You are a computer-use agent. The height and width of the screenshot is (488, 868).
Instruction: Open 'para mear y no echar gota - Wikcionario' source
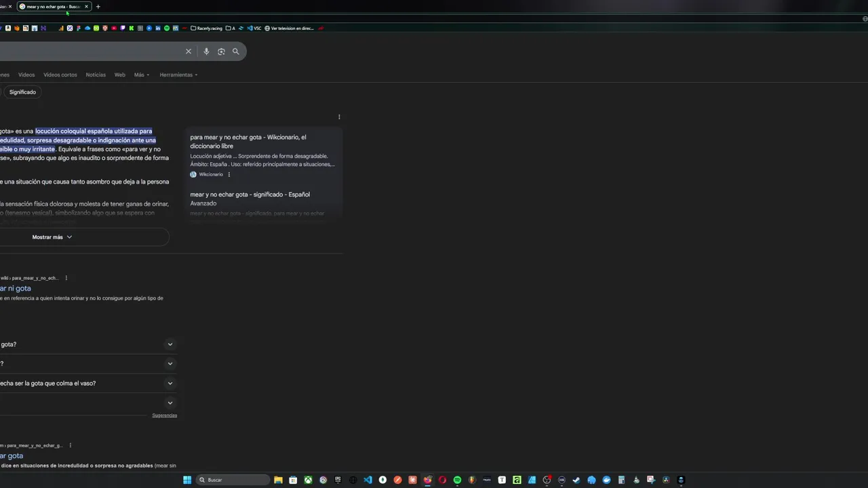click(x=248, y=142)
